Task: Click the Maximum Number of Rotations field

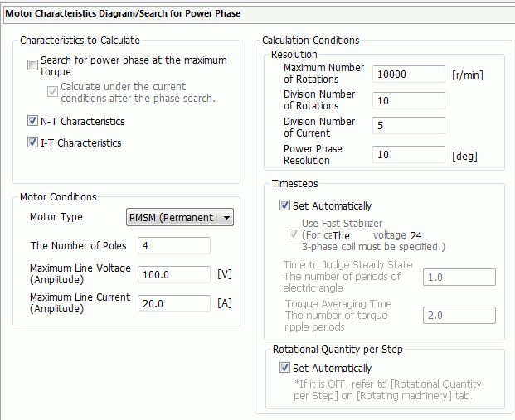Action: click(409, 74)
